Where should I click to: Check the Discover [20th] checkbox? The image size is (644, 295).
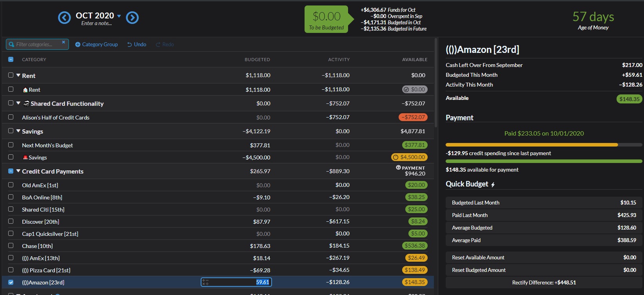point(11,221)
